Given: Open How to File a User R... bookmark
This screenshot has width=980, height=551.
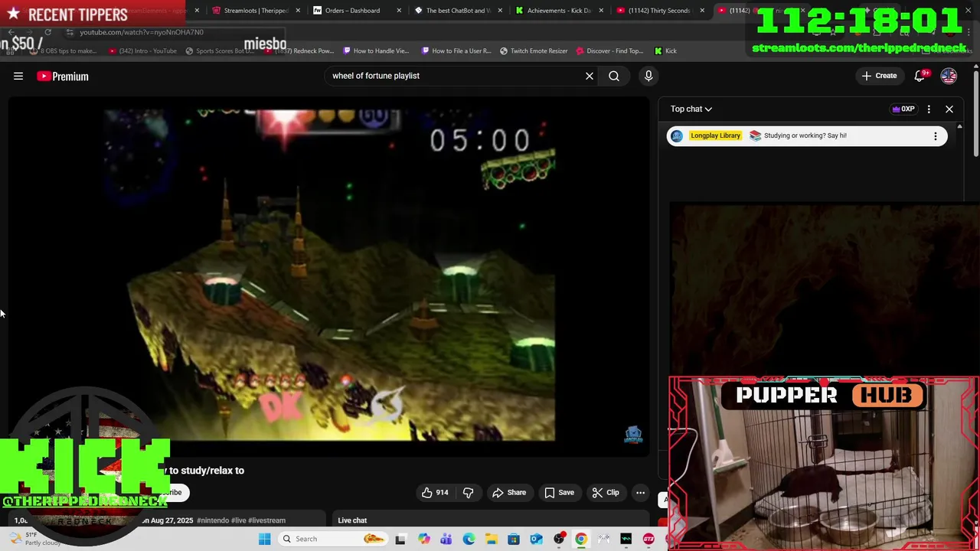Looking at the screenshot, I should pos(456,51).
